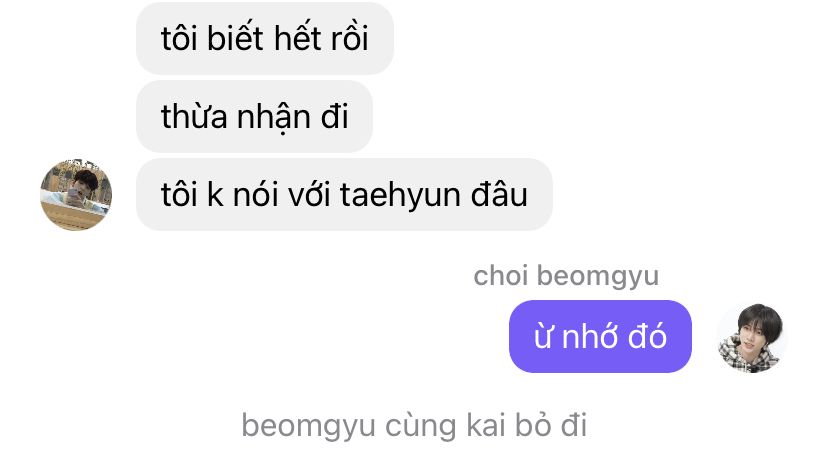Select the "thừa nhận đi" message bubble
Screen dimensions: 828x462
[254, 116]
